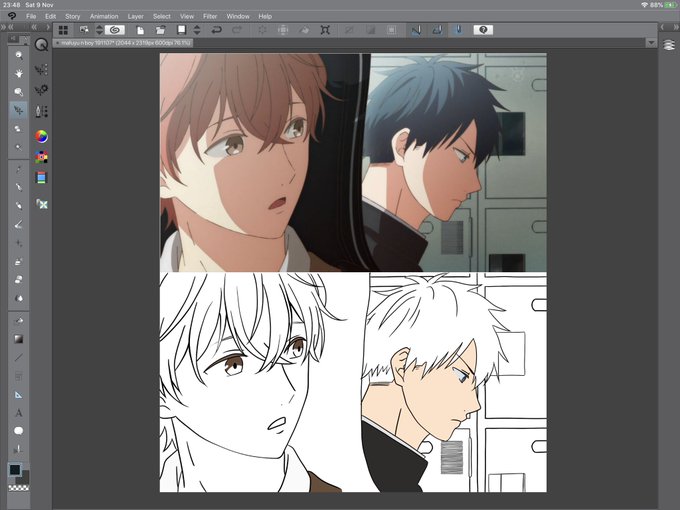This screenshot has height=510, width=680.
Task: Open stepper arrows beside Save icon
Action: click(x=197, y=30)
